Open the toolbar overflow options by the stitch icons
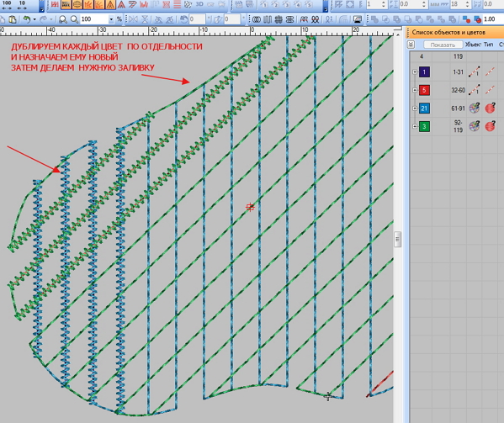504x423 pixels. click(x=41, y=7)
